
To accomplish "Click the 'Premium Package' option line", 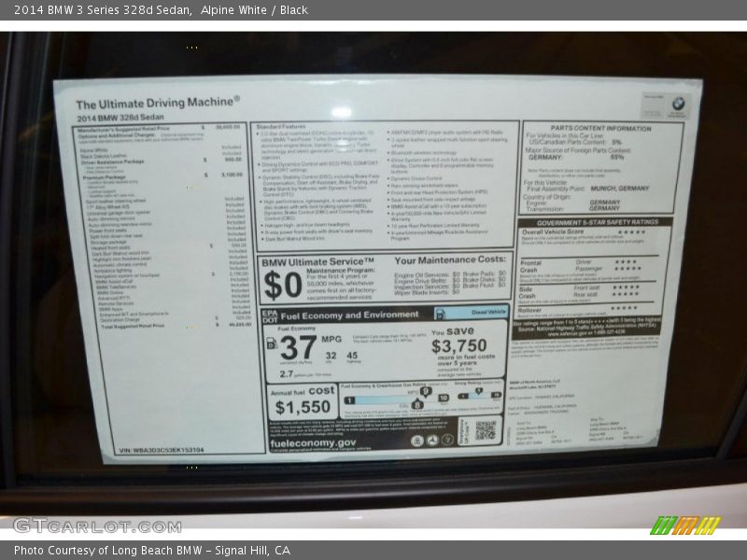I will click(x=162, y=176).
